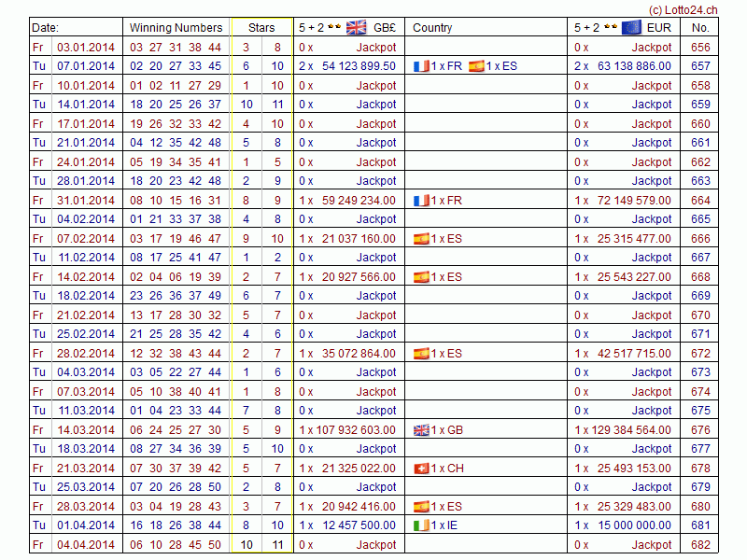Image resolution: width=747 pixels, height=560 pixels.
Task: Click the British flag in the 14.03.2014 row
Action: 420,430
